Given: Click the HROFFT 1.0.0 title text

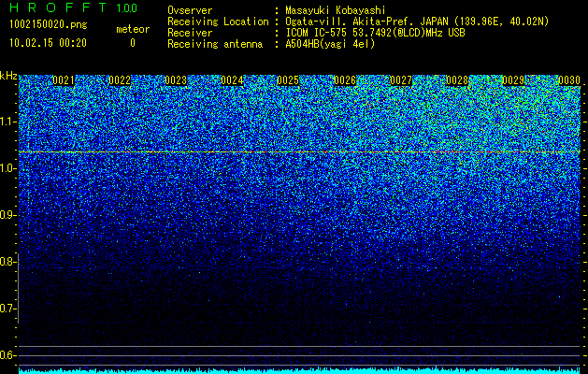Looking at the screenshot, I should [x=73, y=7].
